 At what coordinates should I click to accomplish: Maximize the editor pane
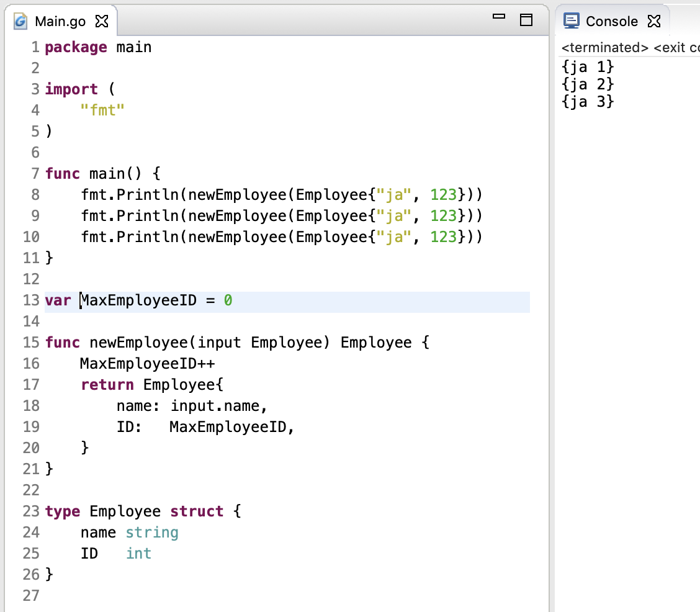[x=526, y=20]
